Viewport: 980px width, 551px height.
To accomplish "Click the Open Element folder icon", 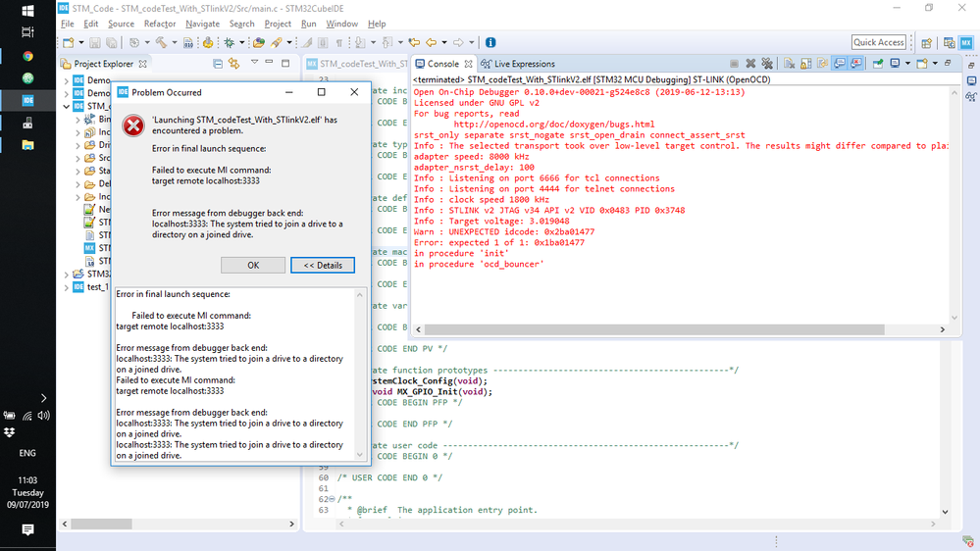I will coord(259,42).
